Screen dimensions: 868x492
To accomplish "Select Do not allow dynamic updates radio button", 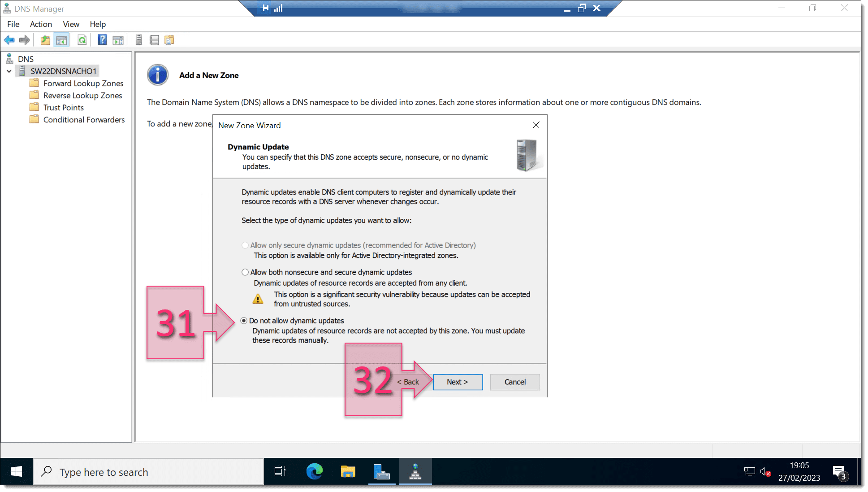I will coord(244,320).
